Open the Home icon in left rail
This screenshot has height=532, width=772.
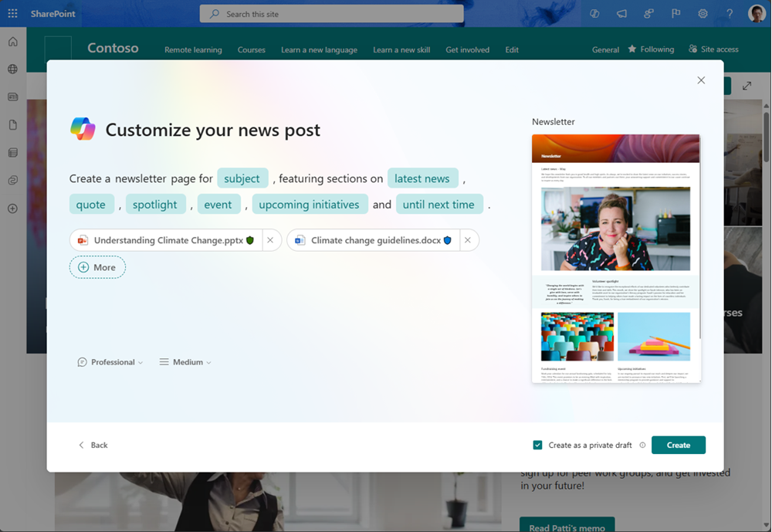13,42
